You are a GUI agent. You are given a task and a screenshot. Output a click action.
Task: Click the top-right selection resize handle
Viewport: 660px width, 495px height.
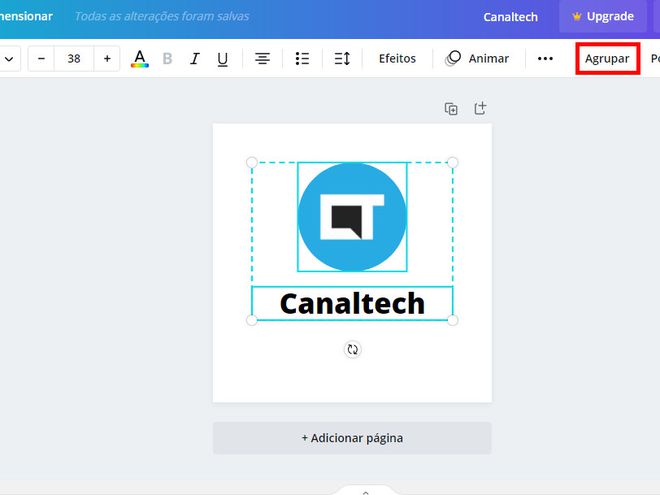pos(452,162)
